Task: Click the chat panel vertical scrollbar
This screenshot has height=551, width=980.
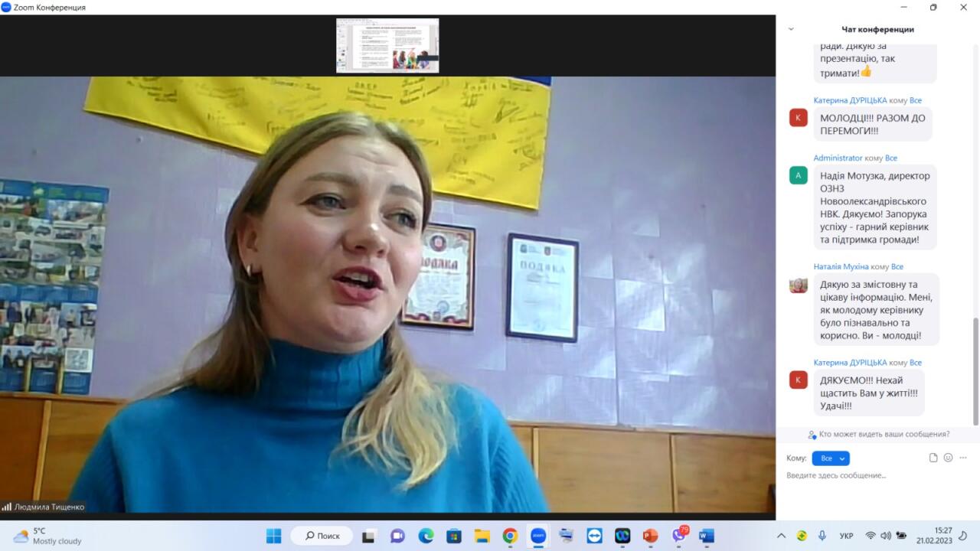Action: pyautogui.click(x=975, y=371)
